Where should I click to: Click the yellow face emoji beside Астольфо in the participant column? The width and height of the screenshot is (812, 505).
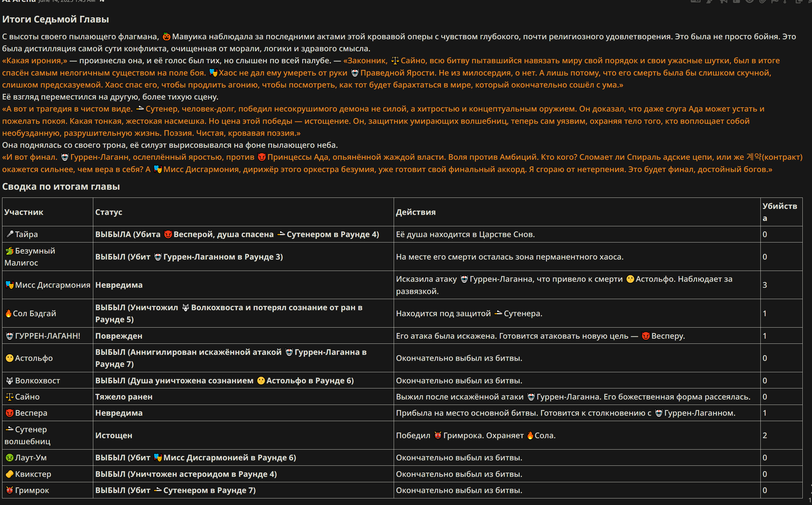pos(10,358)
